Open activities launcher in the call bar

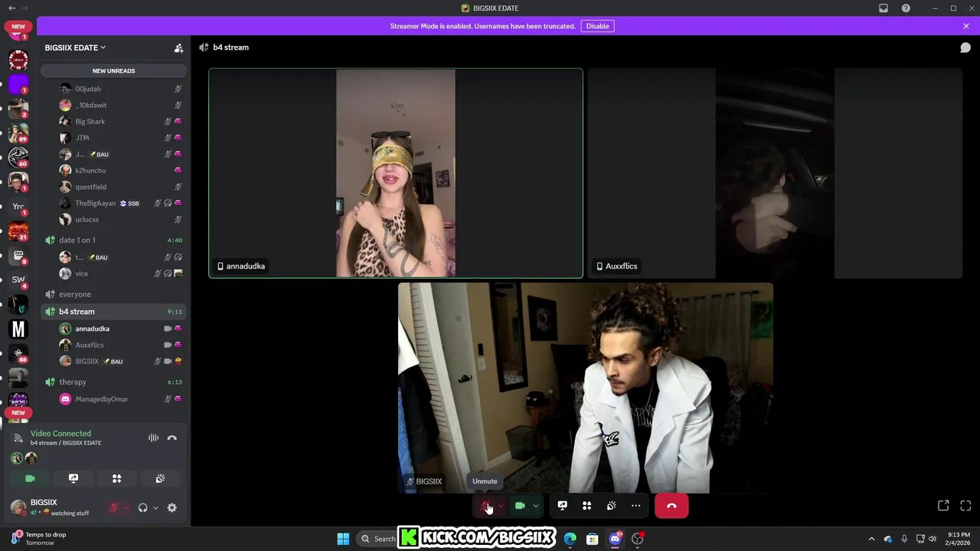click(586, 506)
